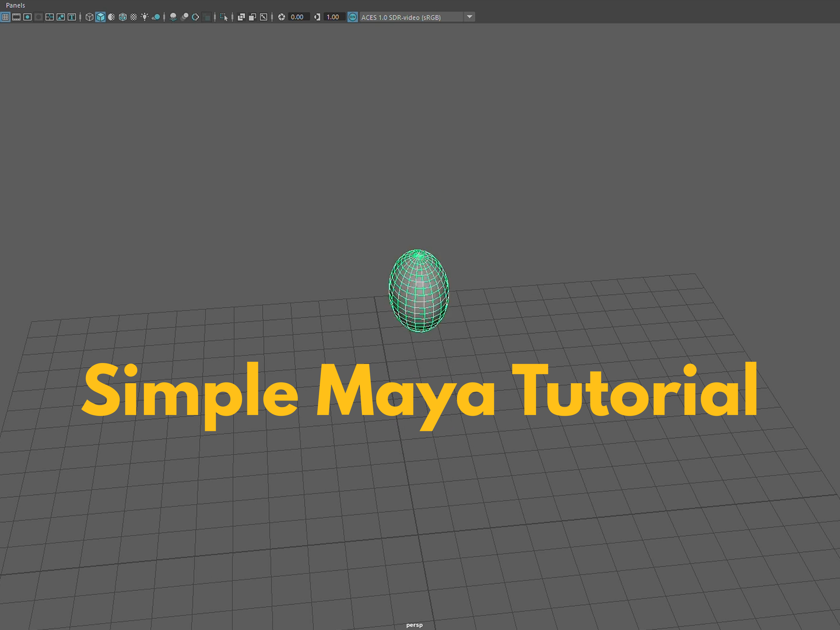The image size is (840, 630).
Task: Select the egg-shaped mesh object
Action: coord(419,291)
